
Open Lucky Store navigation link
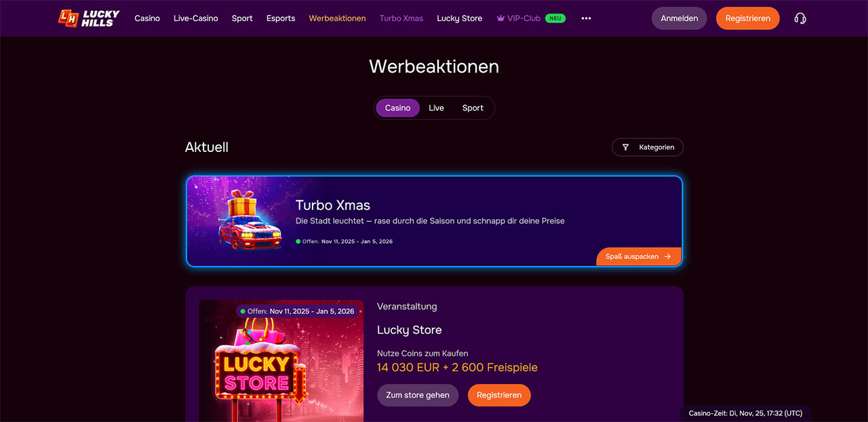point(460,18)
